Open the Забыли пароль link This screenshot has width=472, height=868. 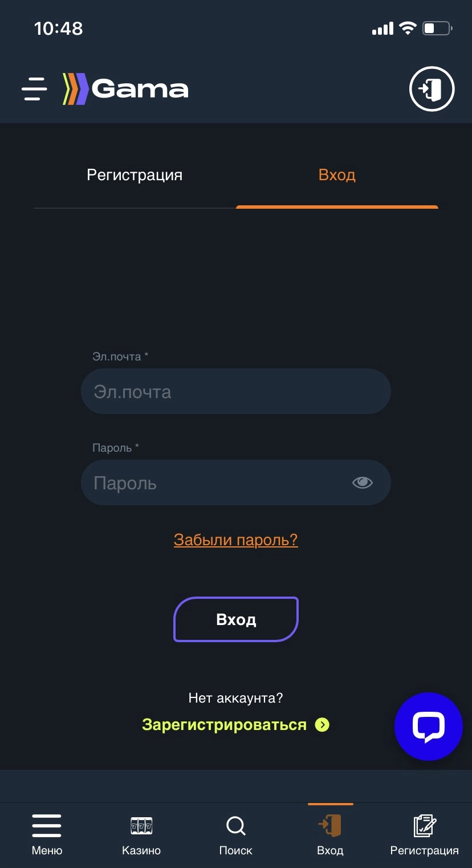tap(235, 539)
